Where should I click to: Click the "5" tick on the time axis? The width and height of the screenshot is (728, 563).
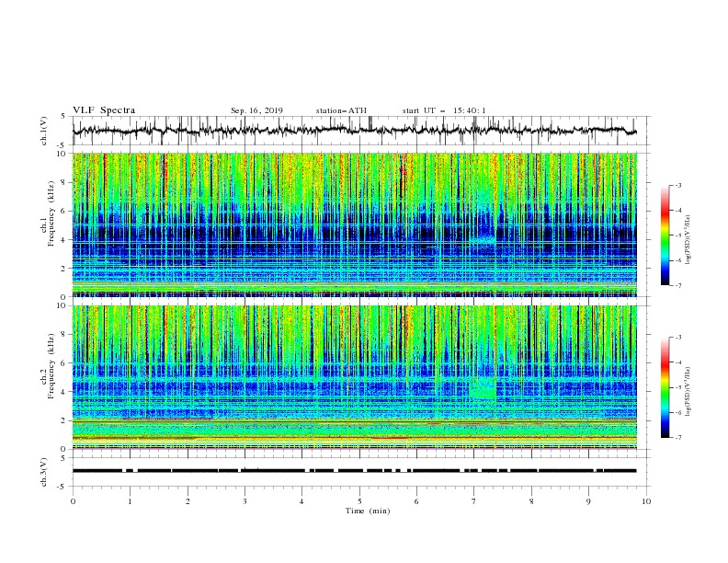[359, 501]
